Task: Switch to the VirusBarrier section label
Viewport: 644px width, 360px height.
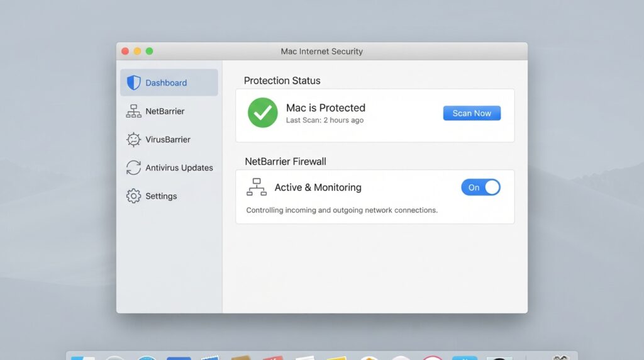Action: tap(167, 140)
